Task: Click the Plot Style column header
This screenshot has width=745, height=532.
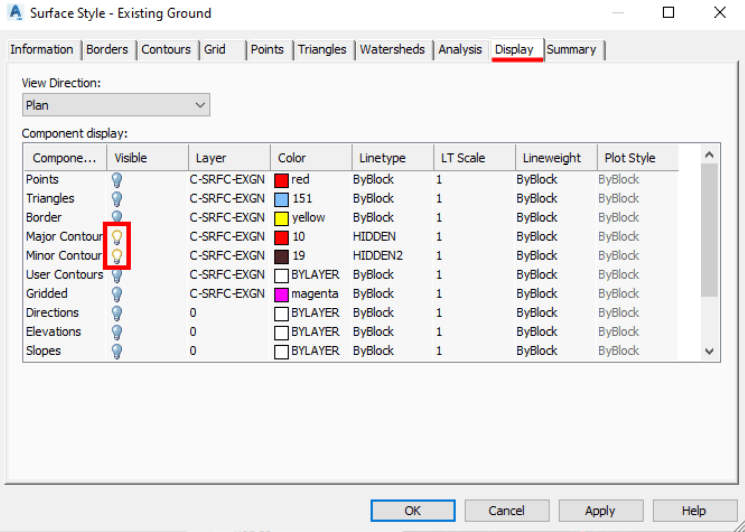Action: tap(638, 158)
